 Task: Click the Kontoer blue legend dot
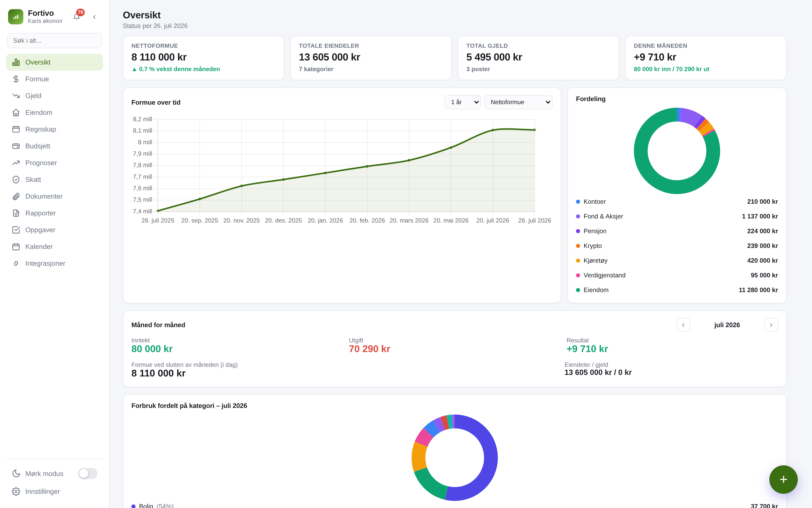tap(578, 202)
